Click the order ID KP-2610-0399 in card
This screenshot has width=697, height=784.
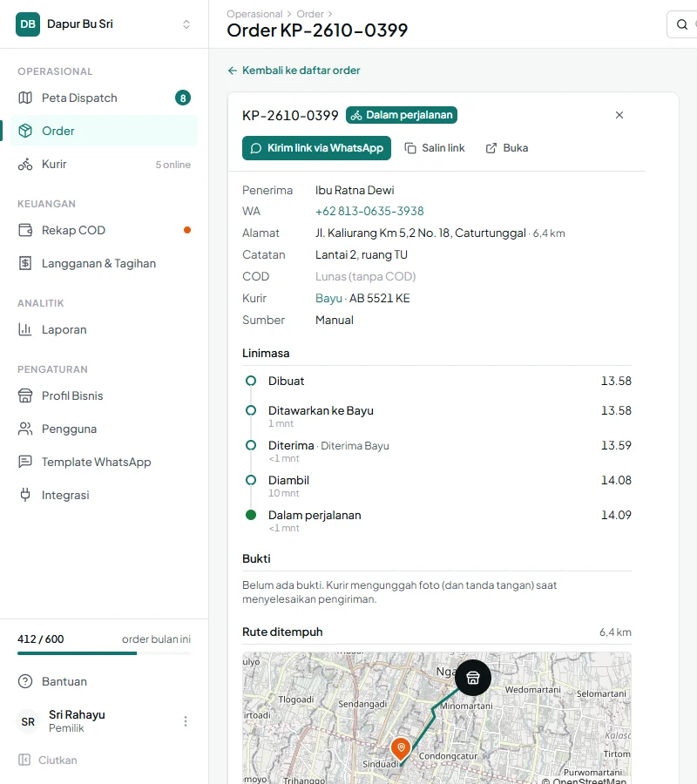coord(290,116)
